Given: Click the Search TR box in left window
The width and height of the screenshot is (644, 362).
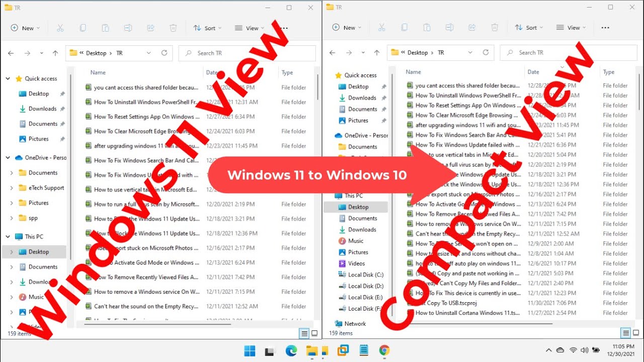Looking at the screenshot, I should point(247,53).
